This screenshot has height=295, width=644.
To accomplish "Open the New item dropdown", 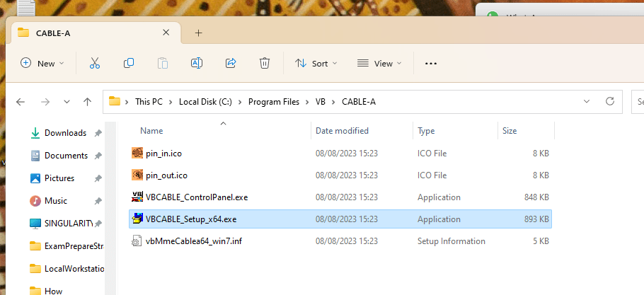I will click(42, 63).
